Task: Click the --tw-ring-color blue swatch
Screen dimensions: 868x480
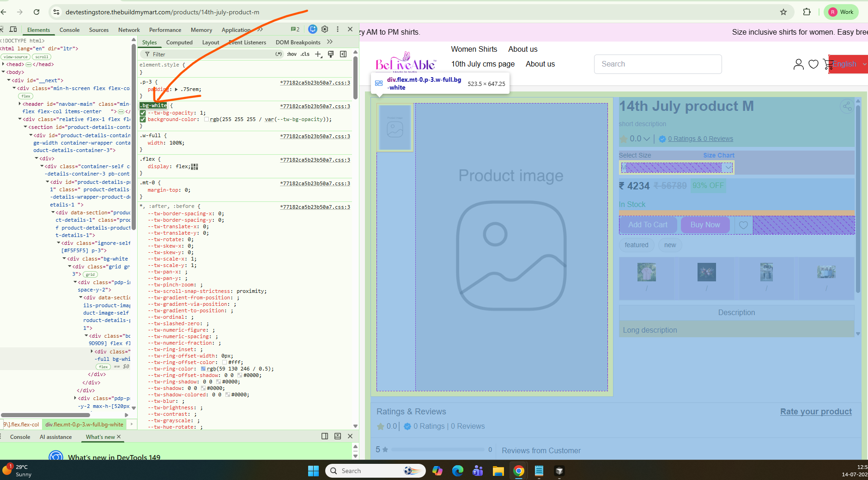Action: (x=203, y=369)
